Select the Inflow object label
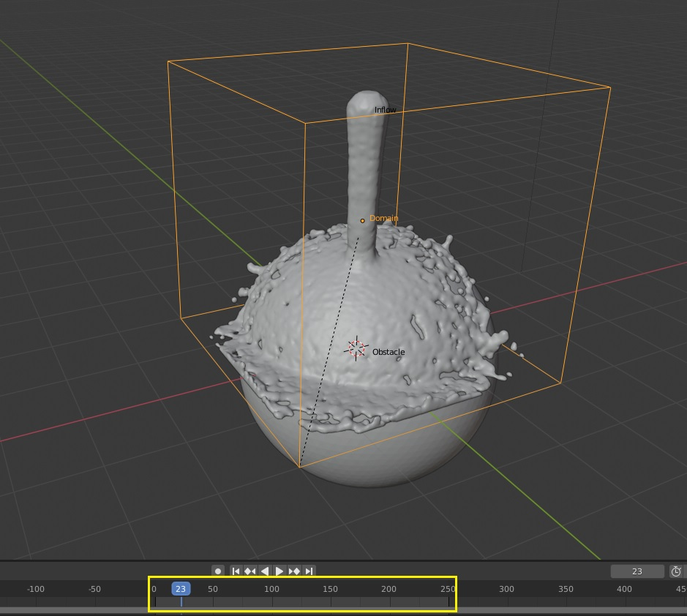This screenshot has height=616, width=687. coord(385,110)
